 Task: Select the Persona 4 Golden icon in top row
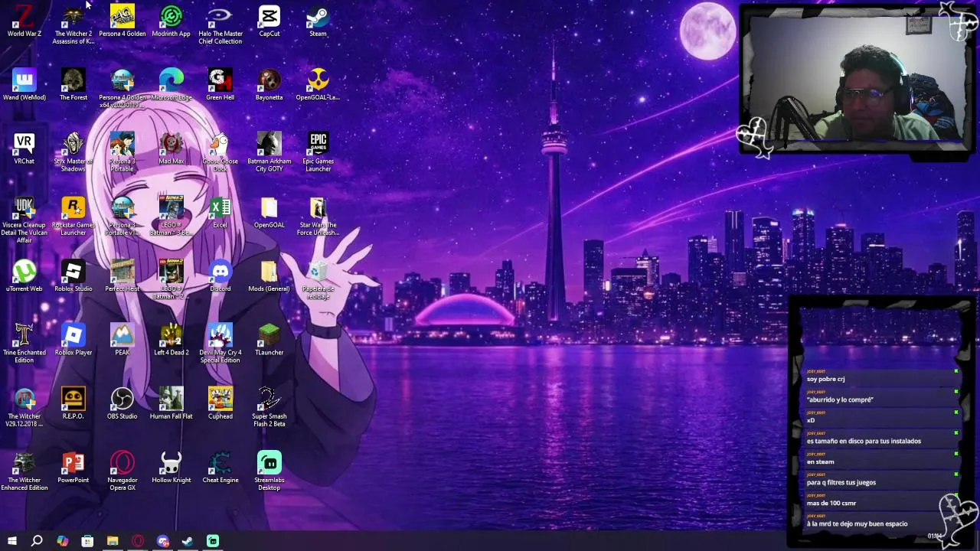pos(122,21)
